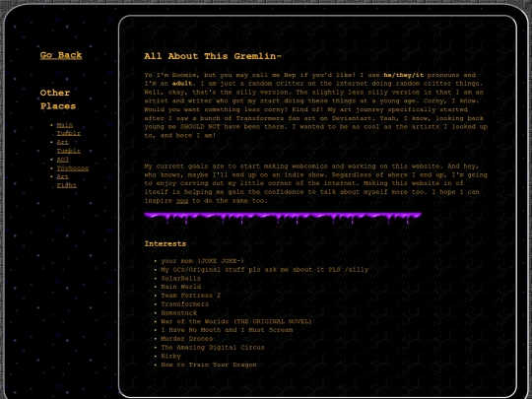Click the 'Interests' section heading
This screenshot has width=532, height=399.
166,244
